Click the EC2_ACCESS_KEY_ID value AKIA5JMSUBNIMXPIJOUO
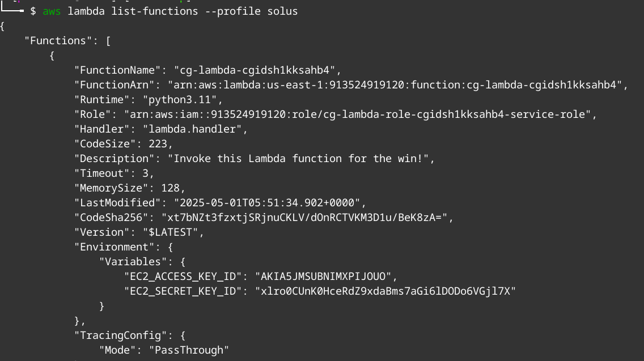 323,277
